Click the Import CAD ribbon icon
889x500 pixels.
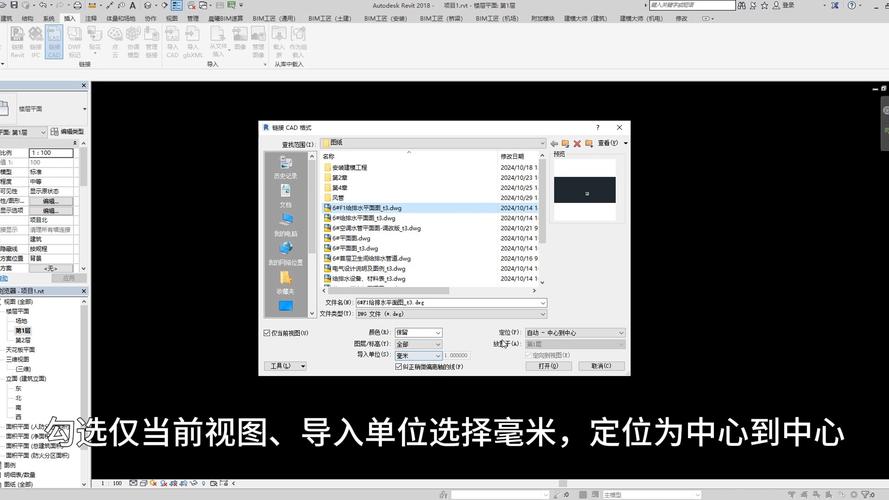pos(172,41)
